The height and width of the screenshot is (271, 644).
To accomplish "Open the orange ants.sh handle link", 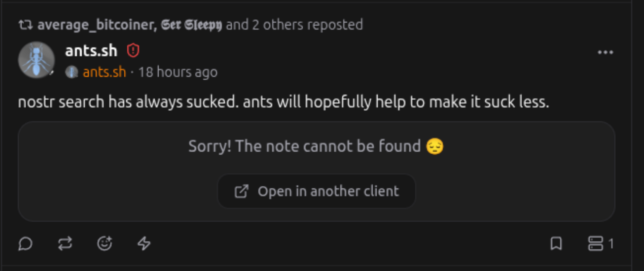I will pos(104,72).
